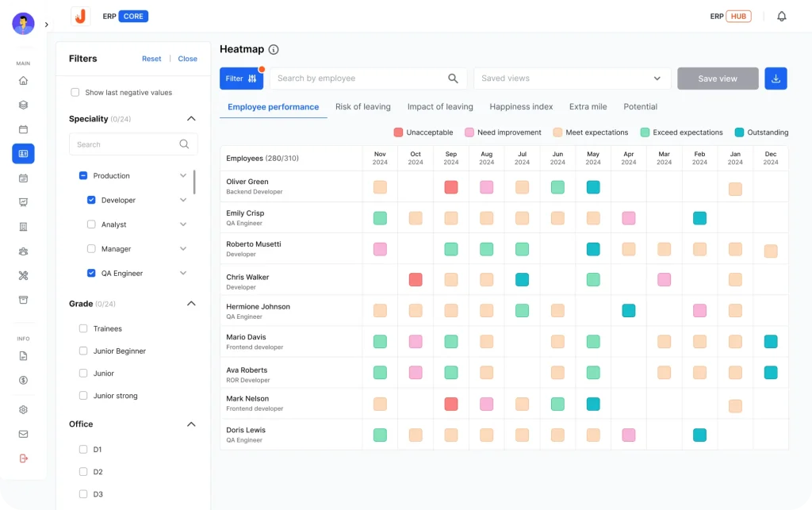Open the calculator icon in the sidebar

click(x=23, y=226)
